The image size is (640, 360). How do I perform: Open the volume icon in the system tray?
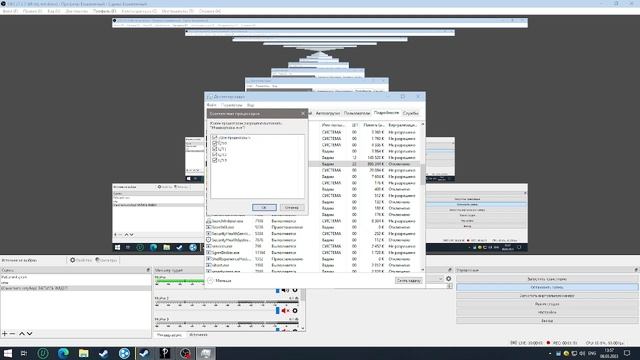(x=582, y=353)
